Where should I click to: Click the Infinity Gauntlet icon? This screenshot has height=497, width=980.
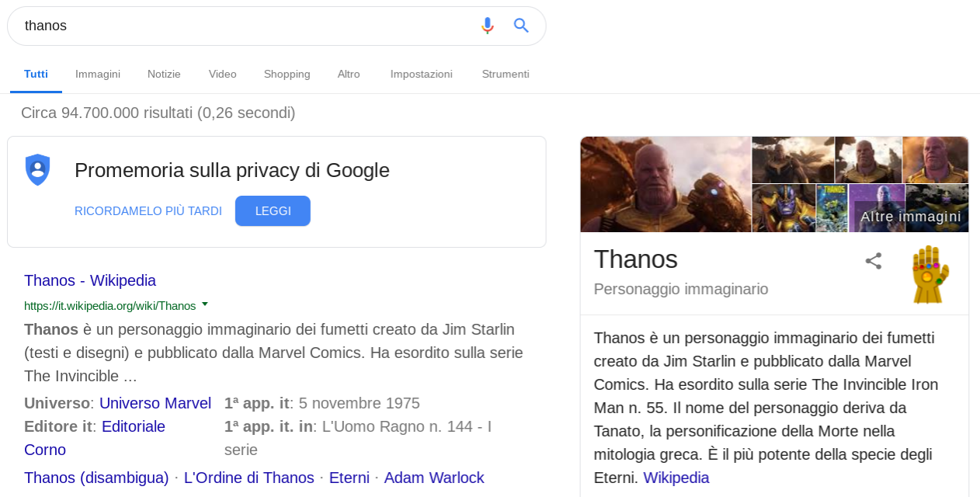(930, 274)
